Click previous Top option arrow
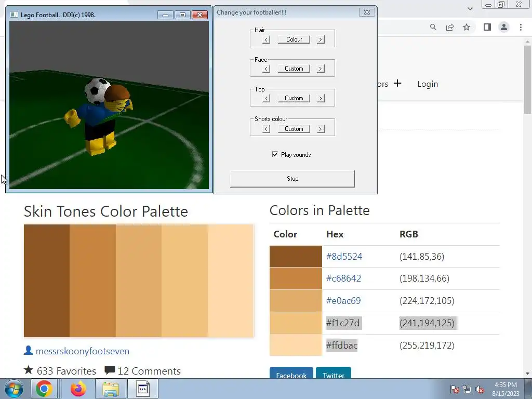Viewport: 532px width, 399px height. (267, 98)
